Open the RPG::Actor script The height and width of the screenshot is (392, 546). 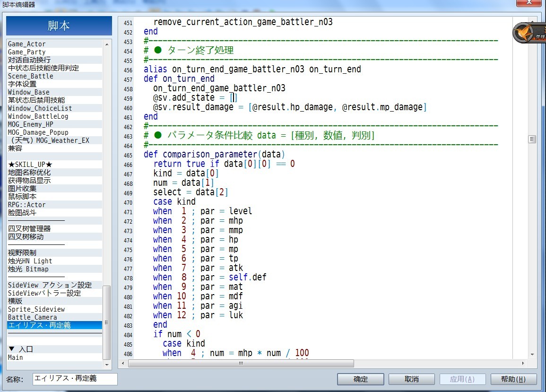pyautogui.click(x=55, y=205)
